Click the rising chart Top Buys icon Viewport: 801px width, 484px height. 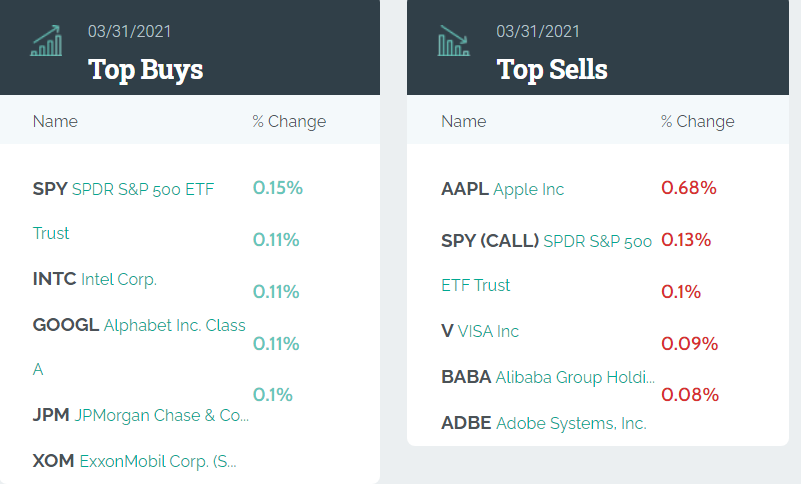(x=47, y=41)
